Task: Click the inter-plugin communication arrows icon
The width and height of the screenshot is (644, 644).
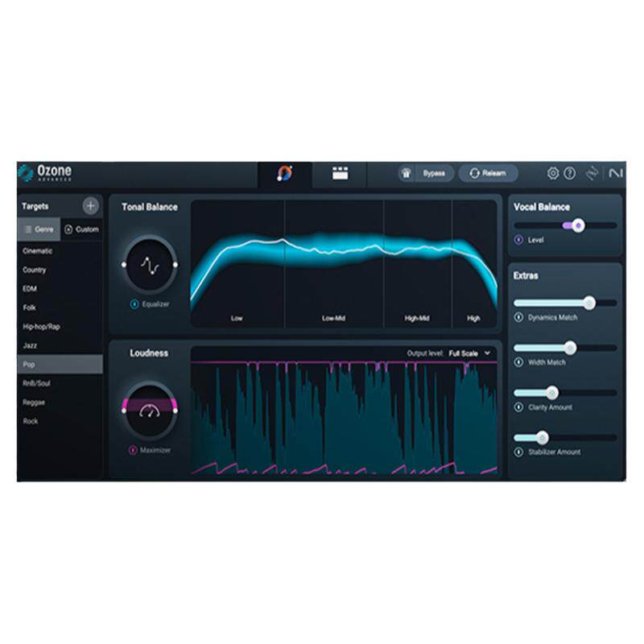Action: (x=592, y=173)
